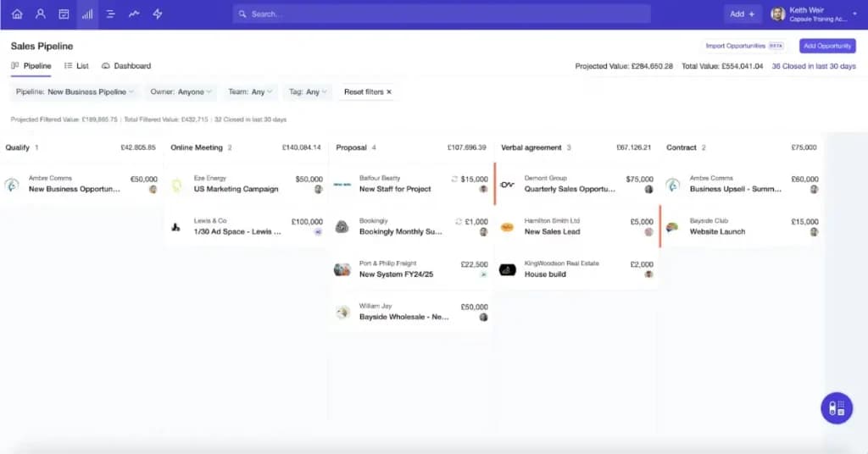Click the Lewis & Co company logo
Viewport: 868px width, 454px height.
click(176, 227)
